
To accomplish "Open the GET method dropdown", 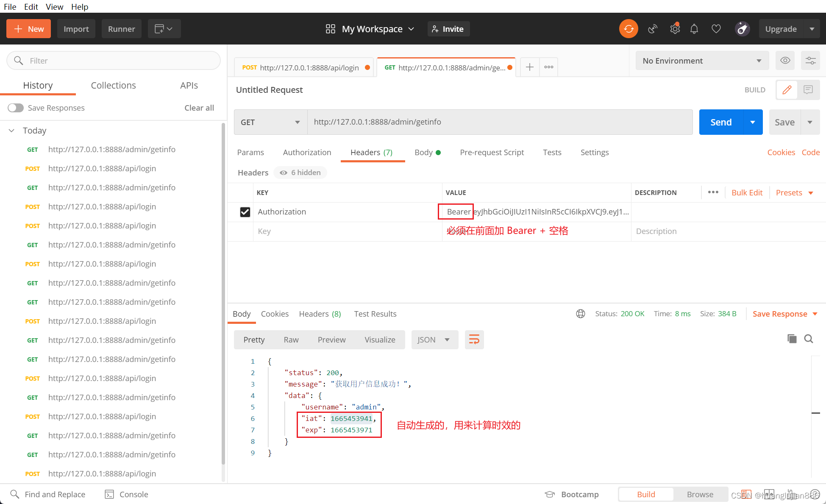I will coord(270,122).
